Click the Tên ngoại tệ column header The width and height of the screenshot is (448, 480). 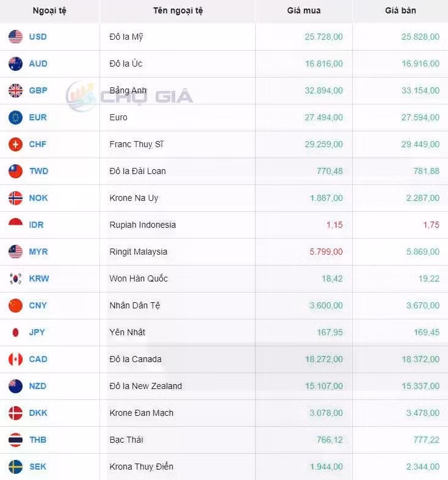[178, 10]
